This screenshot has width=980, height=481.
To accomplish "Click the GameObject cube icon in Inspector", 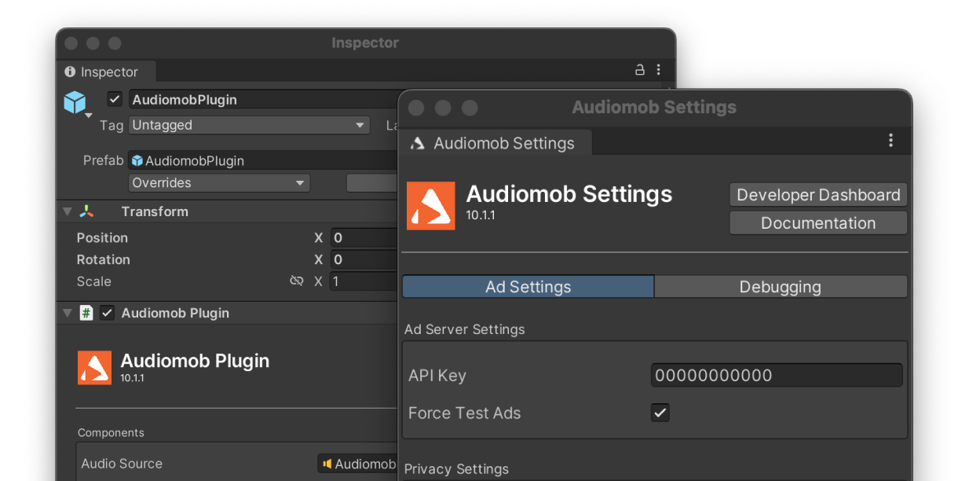I will (75, 101).
